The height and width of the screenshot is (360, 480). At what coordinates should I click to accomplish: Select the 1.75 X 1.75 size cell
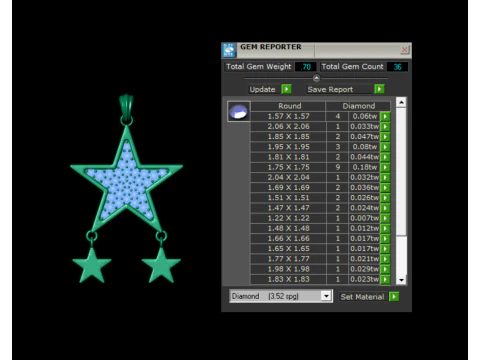288,167
